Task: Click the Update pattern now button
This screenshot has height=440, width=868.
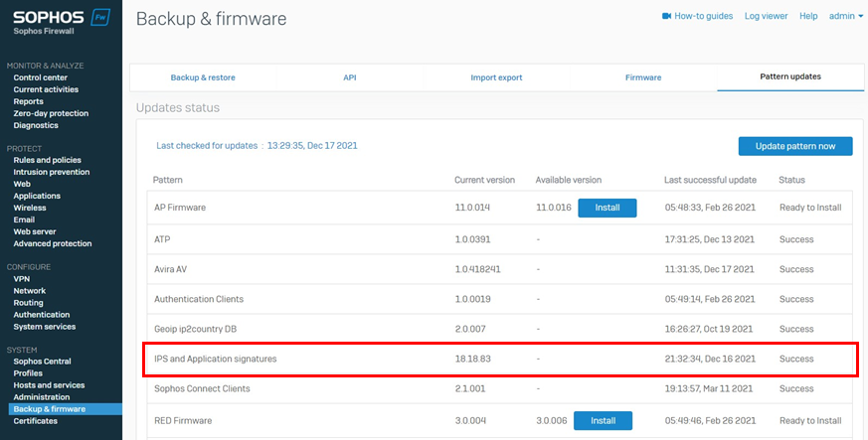Action: tap(795, 146)
